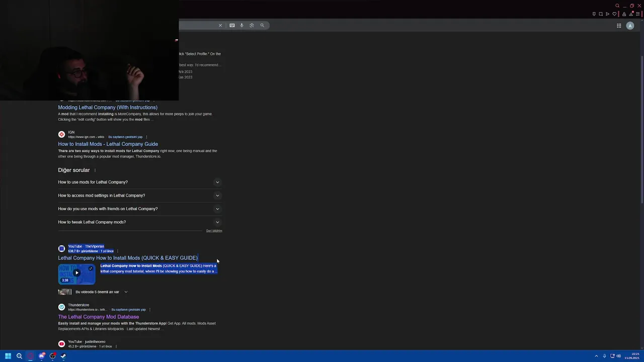Open the browser profile toolbar icon
The height and width of the screenshot is (362, 644).
pyautogui.click(x=624, y=14)
